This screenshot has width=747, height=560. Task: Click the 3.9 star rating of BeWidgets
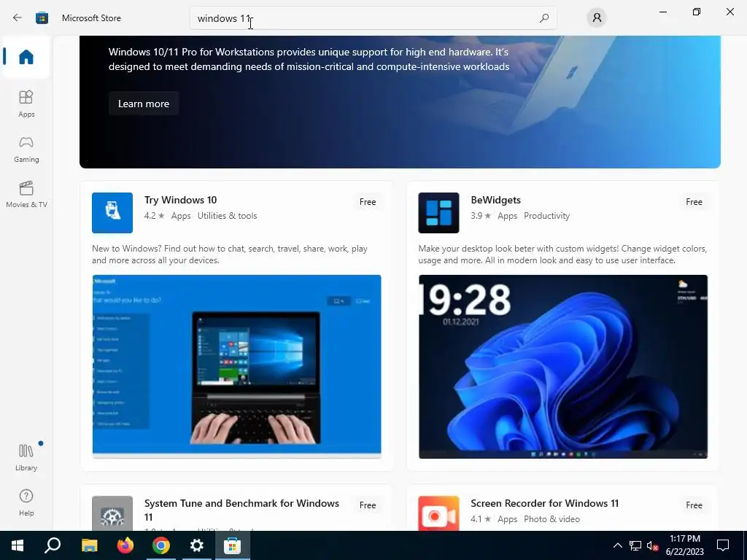pos(481,216)
